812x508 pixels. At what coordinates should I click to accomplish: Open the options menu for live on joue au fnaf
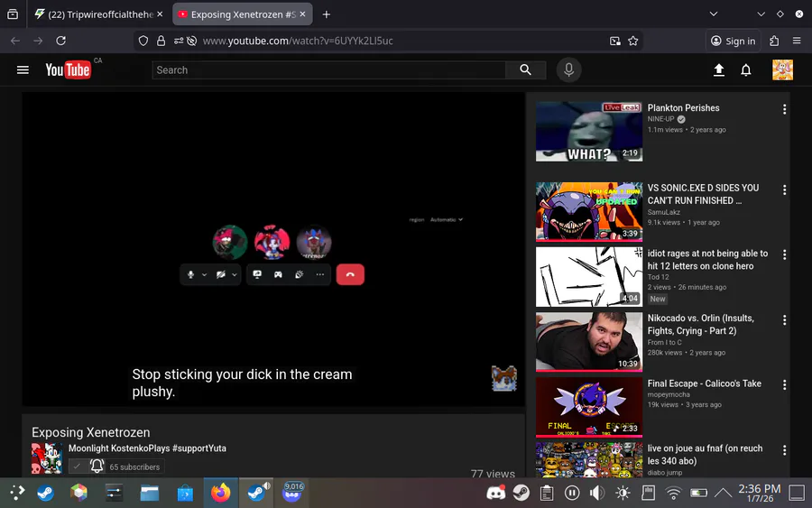785,450
